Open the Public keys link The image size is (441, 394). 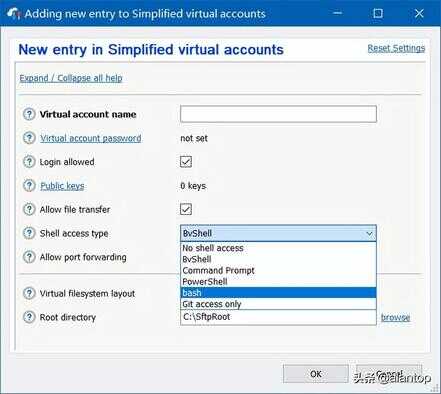(x=62, y=186)
